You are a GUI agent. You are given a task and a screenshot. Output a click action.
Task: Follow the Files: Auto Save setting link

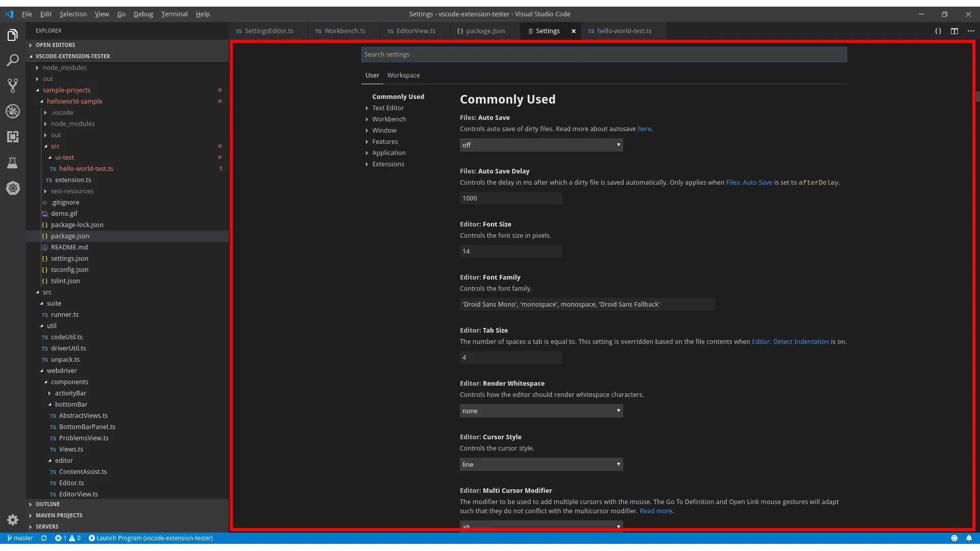click(749, 183)
